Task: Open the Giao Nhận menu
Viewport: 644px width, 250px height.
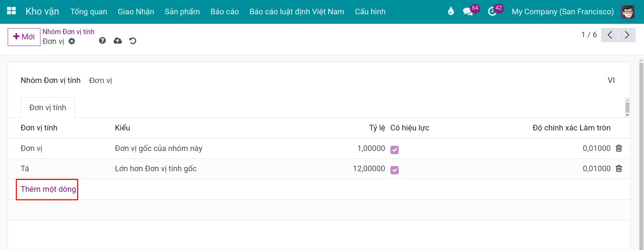Action: [136, 12]
